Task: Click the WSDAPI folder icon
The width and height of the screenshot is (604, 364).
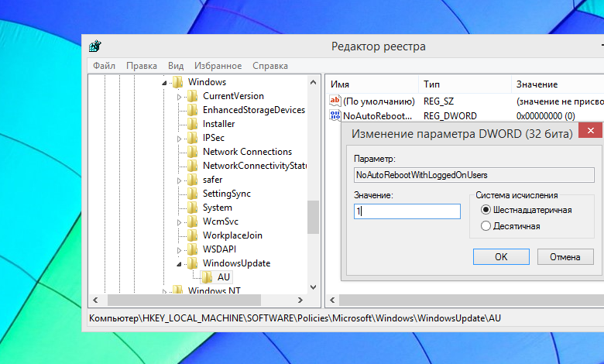Action: point(192,249)
